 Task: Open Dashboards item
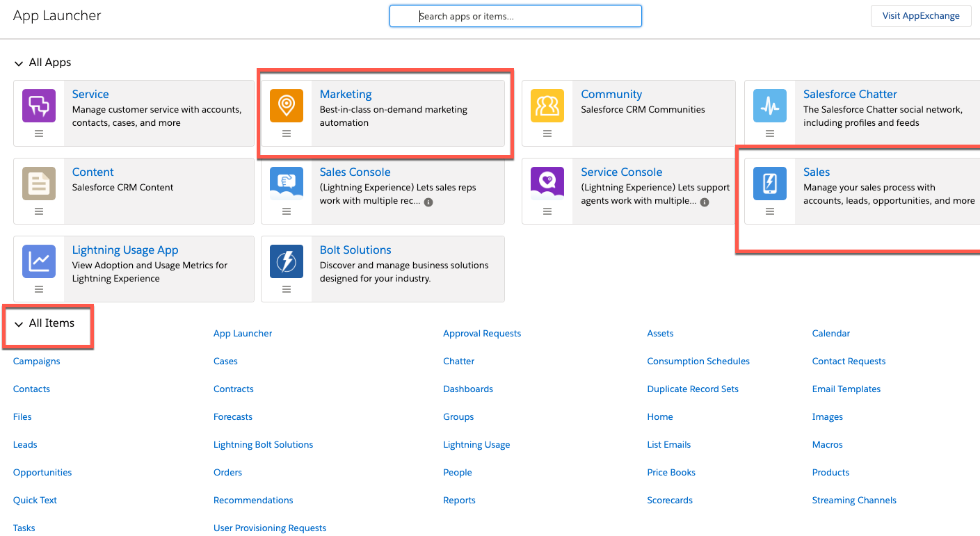468,389
